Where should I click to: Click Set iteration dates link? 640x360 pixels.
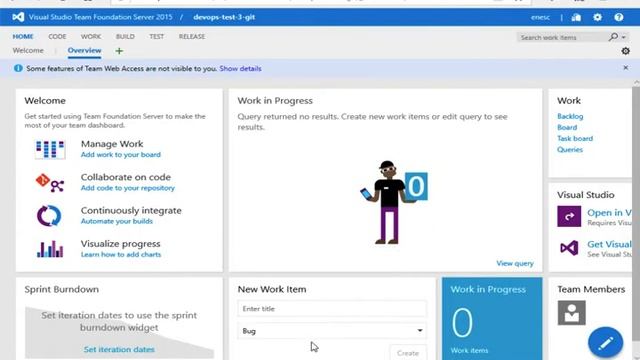tap(119, 349)
